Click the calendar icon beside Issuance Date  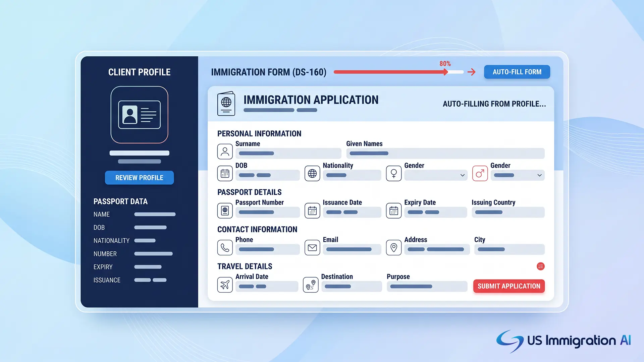(x=312, y=210)
